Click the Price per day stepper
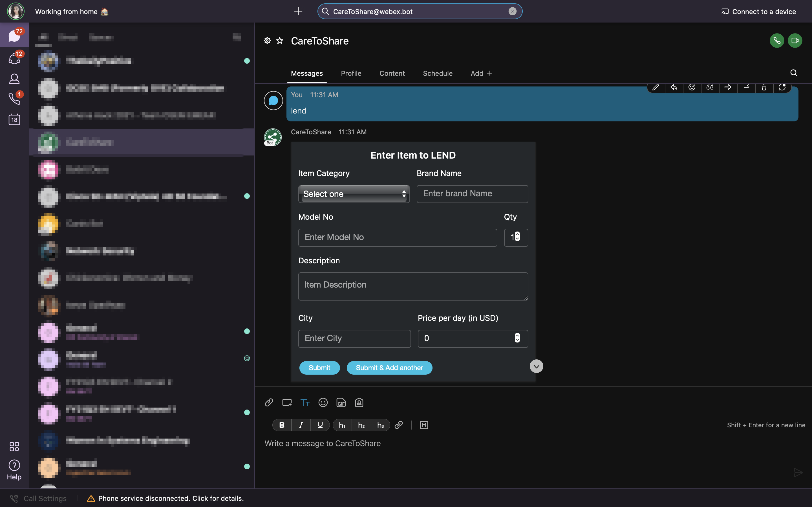812x507 pixels. click(x=517, y=338)
